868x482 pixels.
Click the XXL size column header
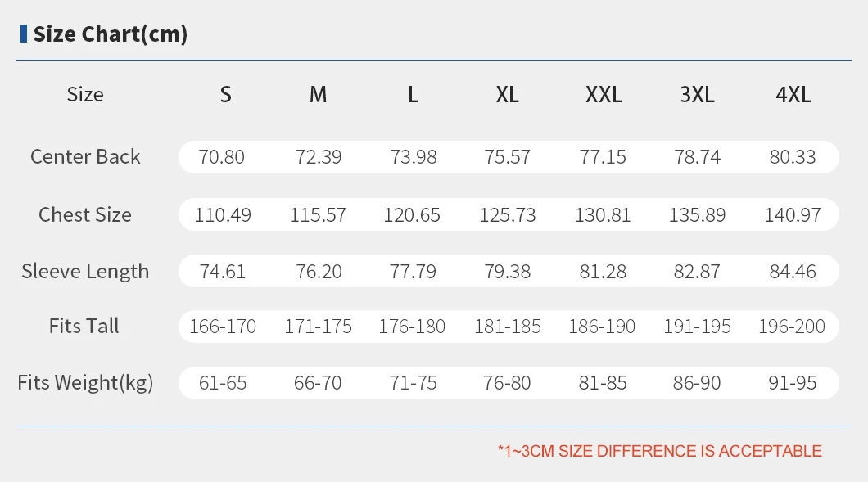(x=604, y=95)
